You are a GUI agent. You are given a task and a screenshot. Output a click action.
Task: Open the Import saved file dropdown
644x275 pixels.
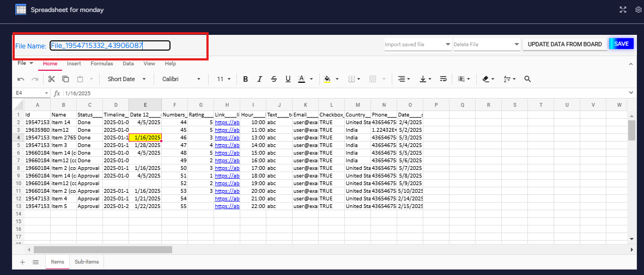418,44
